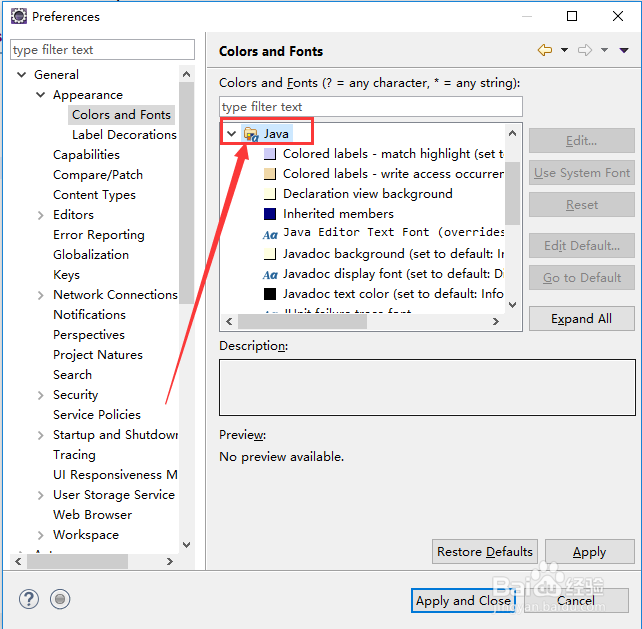Click the oomph recorder circular icon
The image size is (642, 629).
[x=60, y=600]
